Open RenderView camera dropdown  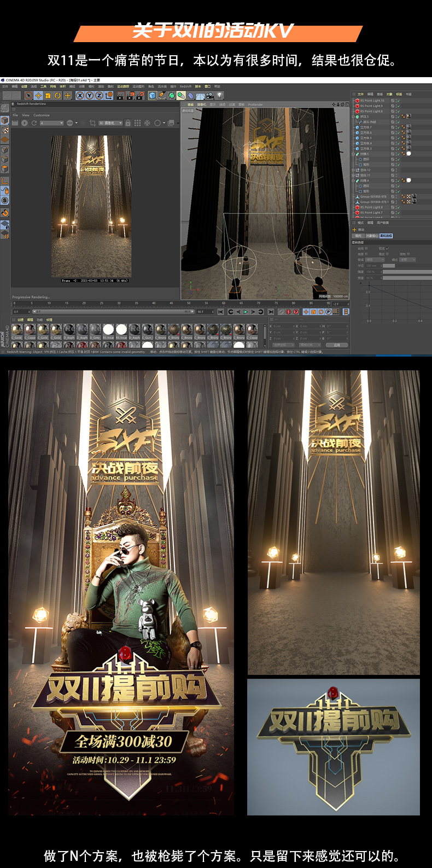[x=110, y=123]
